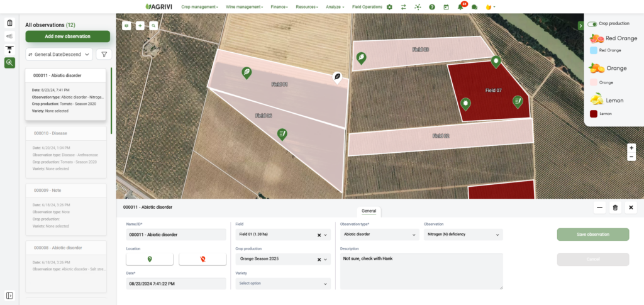Screen dimensions: 644x305
Task: Click the Description text area
Action: pyautogui.click(x=421, y=270)
